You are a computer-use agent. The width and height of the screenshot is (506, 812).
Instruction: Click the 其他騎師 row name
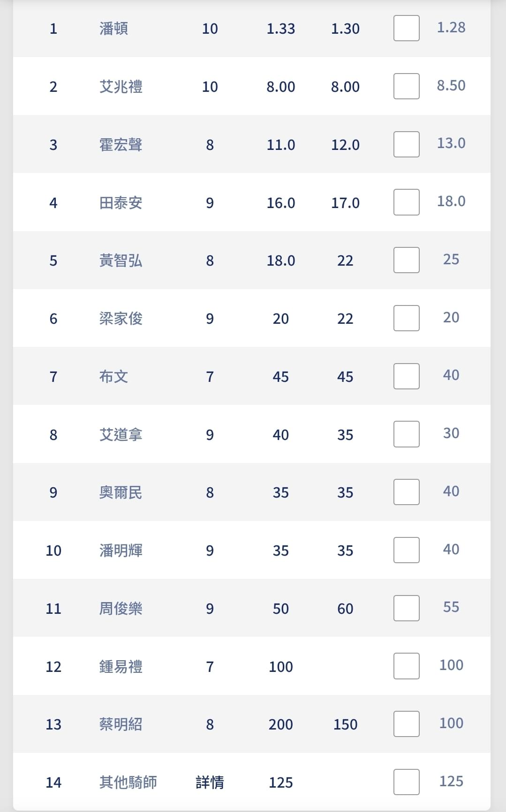[x=128, y=782]
